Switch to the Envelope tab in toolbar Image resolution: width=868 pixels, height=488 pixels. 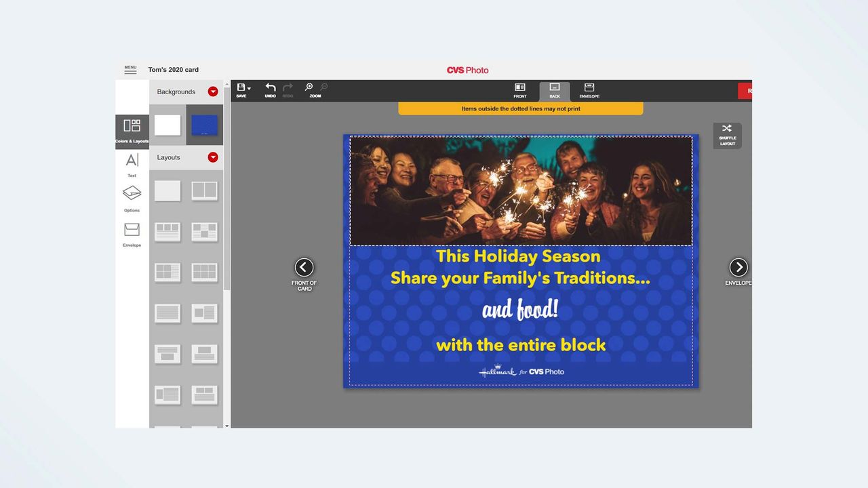pyautogui.click(x=589, y=91)
